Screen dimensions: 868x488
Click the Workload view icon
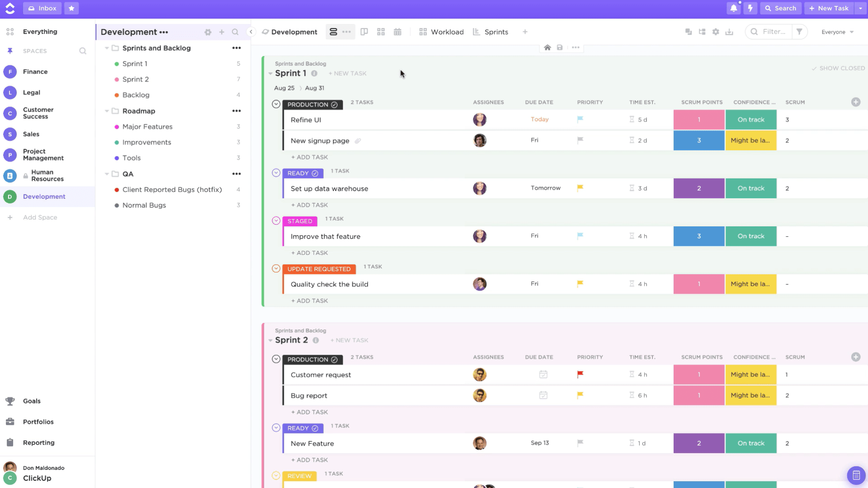click(423, 32)
